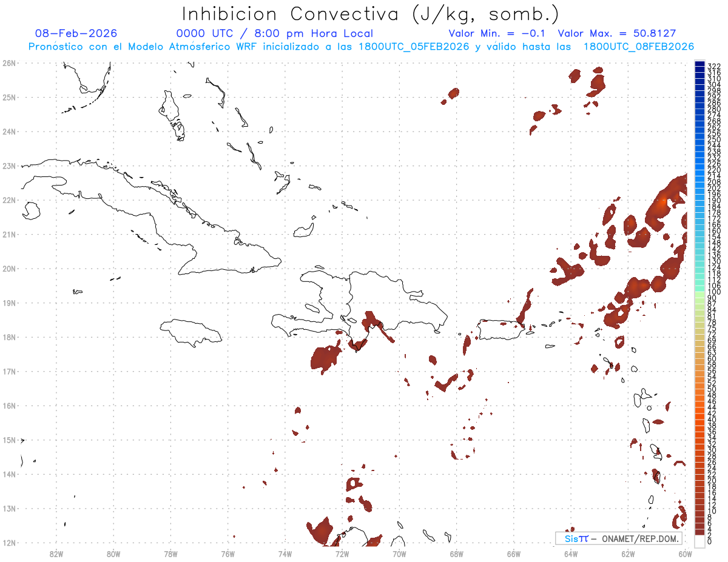Click the date "08-Feb-2026"
Screen dimensions: 728x562
76,33
